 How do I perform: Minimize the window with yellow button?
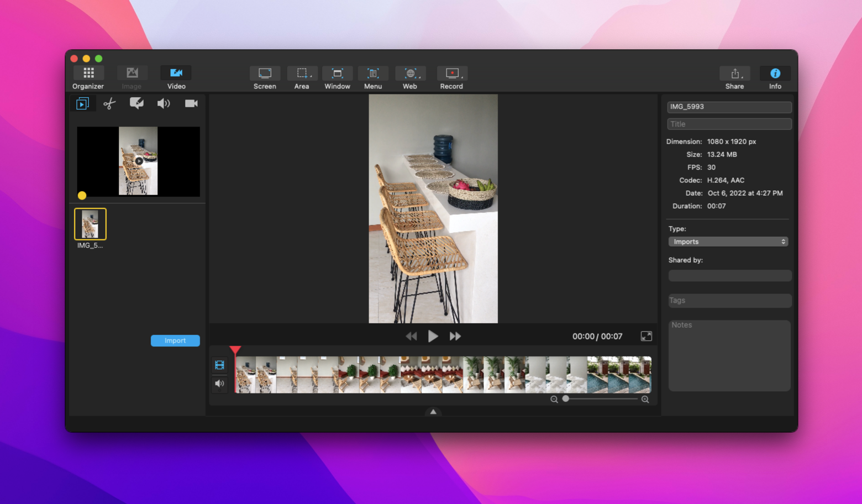coord(86,59)
